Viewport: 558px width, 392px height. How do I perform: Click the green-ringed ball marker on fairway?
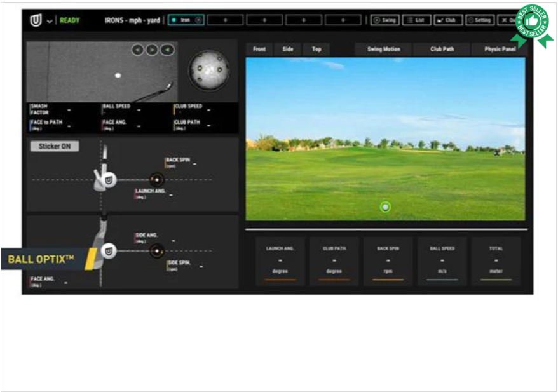[x=385, y=206]
